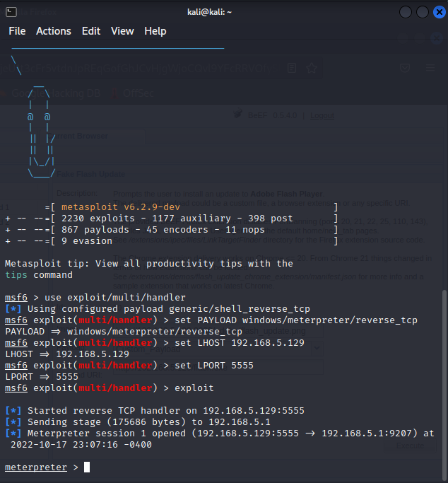Open the Actions menu
This screenshot has width=448, height=483.
(54, 31)
